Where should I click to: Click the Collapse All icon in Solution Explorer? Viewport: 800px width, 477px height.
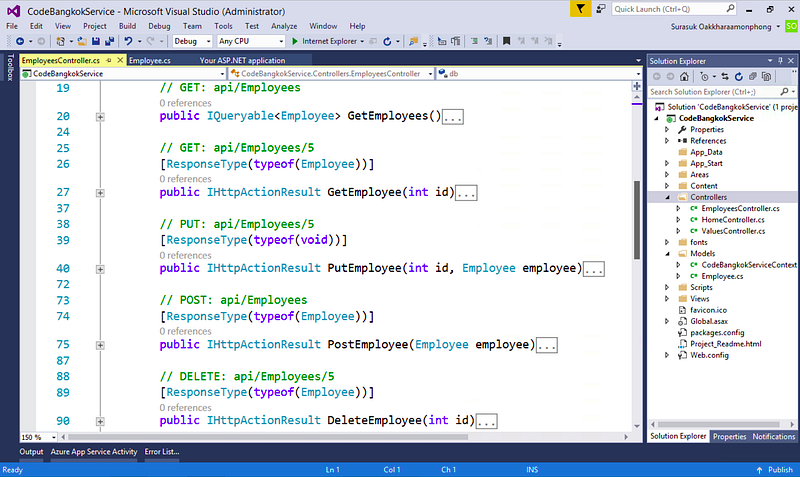[x=753, y=77]
